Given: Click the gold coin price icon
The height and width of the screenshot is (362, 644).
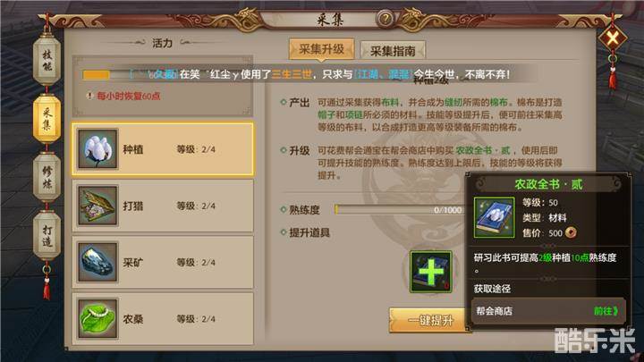Looking at the screenshot, I should pyautogui.click(x=571, y=232).
